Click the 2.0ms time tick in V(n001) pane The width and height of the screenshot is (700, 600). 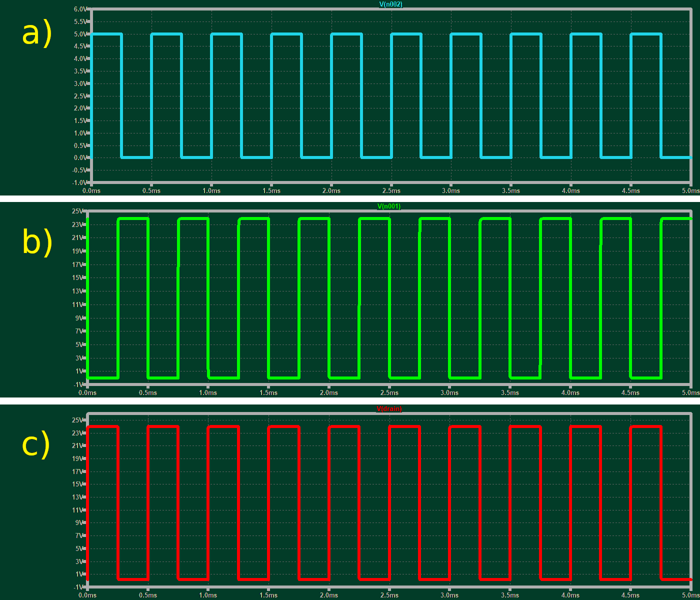pyautogui.click(x=329, y=393)
